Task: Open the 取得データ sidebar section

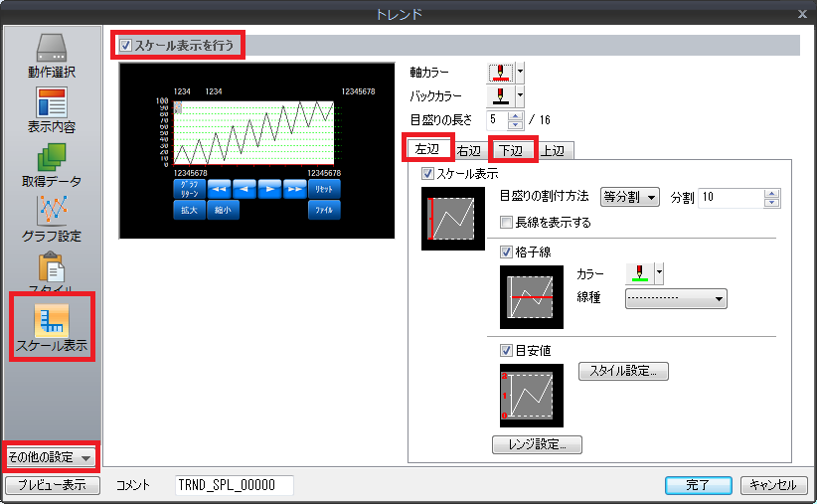Action: coord(51,164)
